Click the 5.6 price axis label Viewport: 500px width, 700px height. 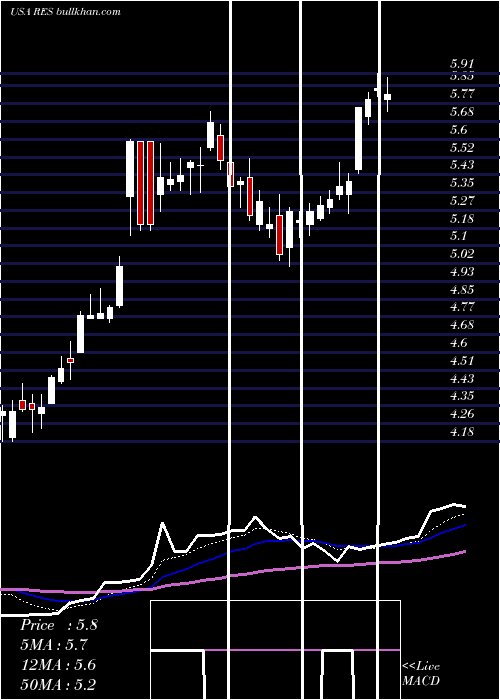pos(458,130)
